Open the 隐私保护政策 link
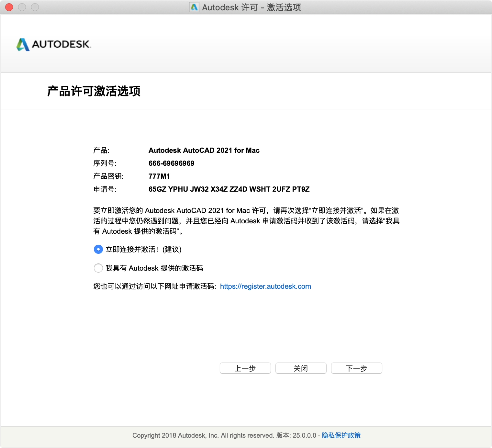Viewport: 492px width, 448px height. click(341, 435)
